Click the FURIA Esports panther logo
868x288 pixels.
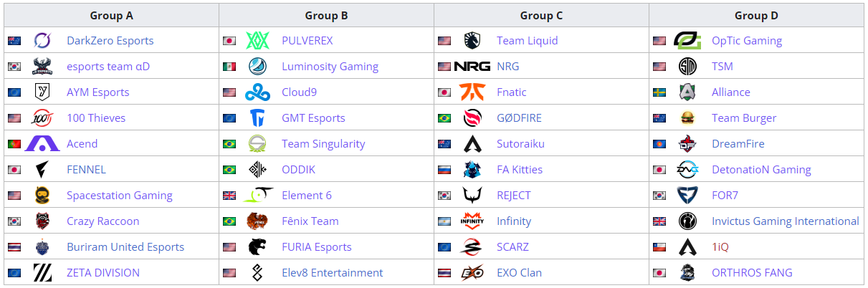point(258,247)
